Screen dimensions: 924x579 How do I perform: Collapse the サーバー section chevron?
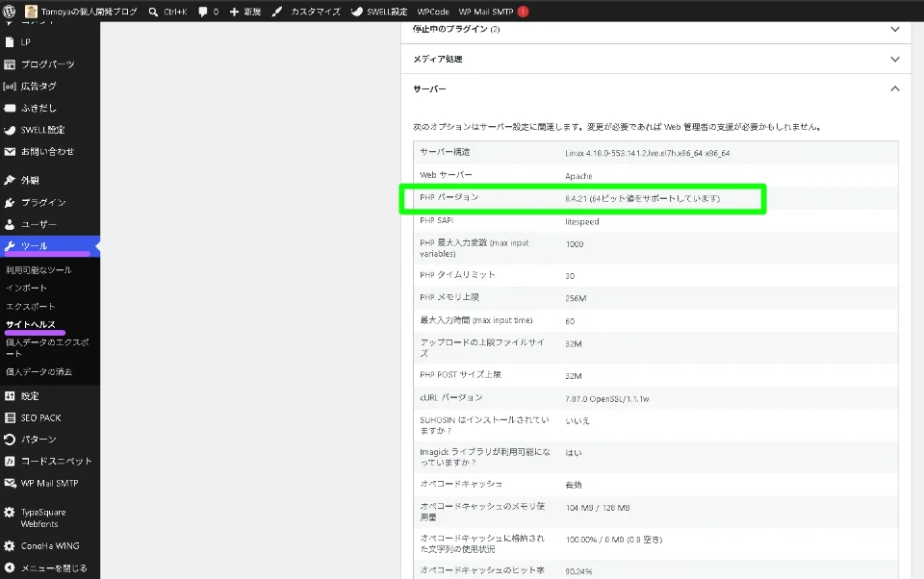coord(894,88)
